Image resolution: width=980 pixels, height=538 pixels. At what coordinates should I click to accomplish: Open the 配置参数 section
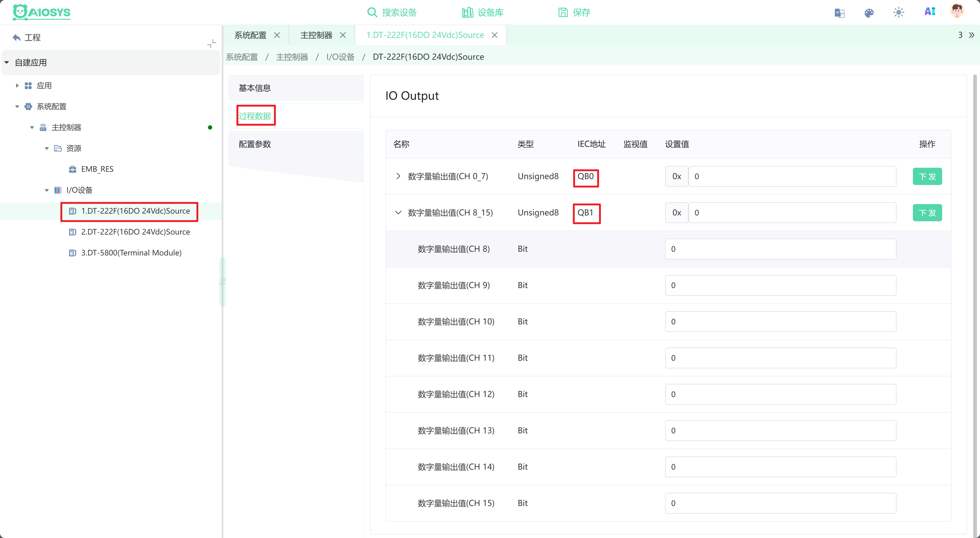coord(296,144)
